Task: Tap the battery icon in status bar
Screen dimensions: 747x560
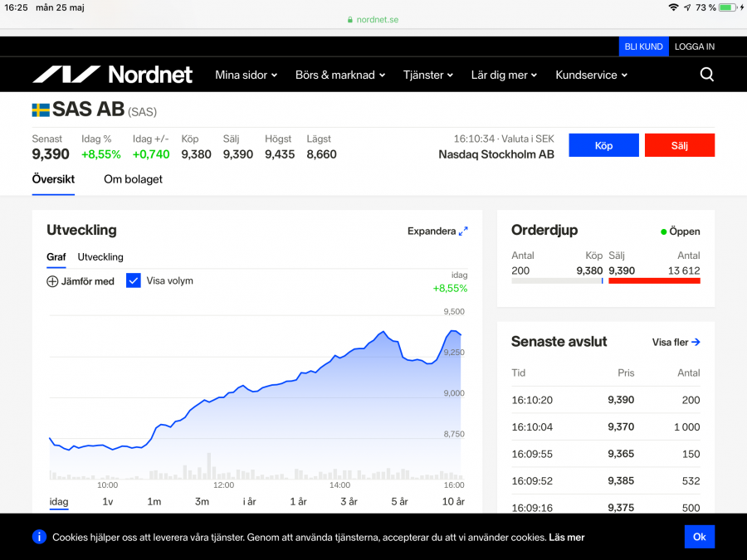Action: coord(728,7)
